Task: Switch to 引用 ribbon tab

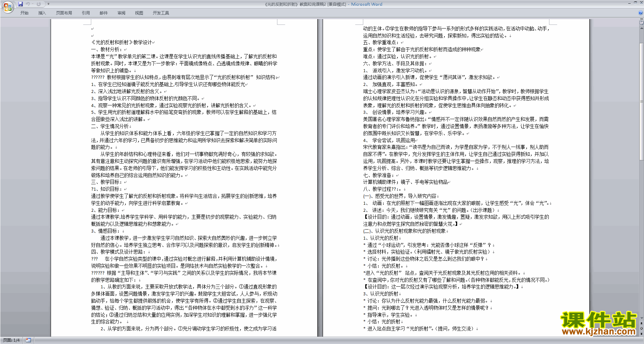Action: [x=86, y=13]
